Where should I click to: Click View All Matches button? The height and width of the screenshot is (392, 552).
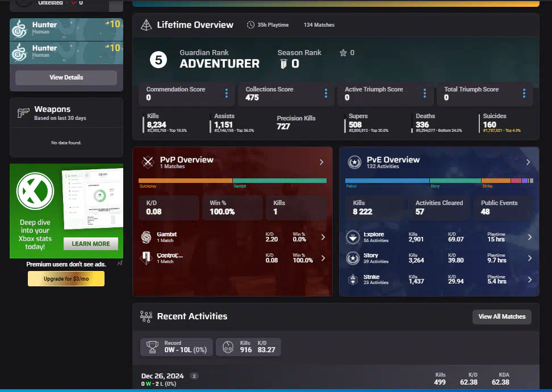coord(501,316)
